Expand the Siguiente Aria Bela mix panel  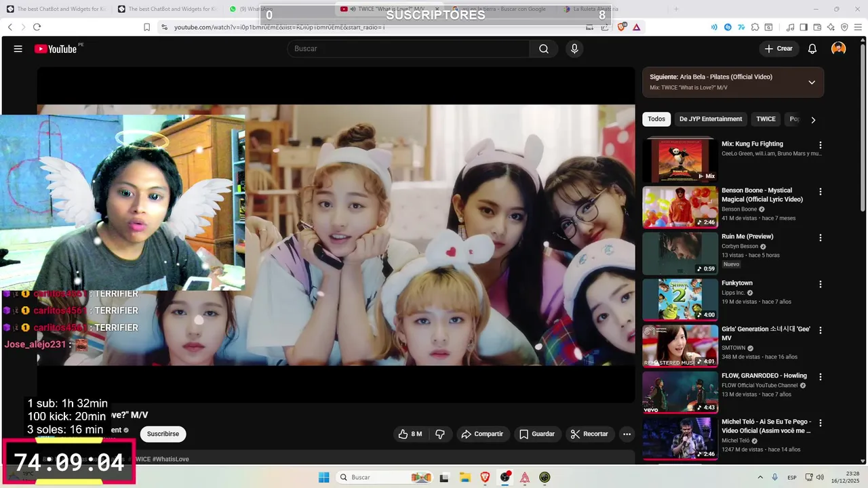coord(812,82)
